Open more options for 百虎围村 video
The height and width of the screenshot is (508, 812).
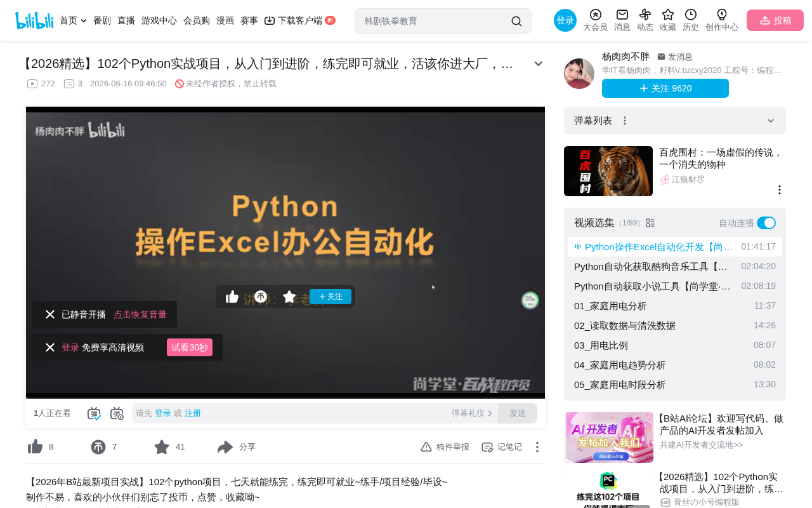click(x=780, y=190)
